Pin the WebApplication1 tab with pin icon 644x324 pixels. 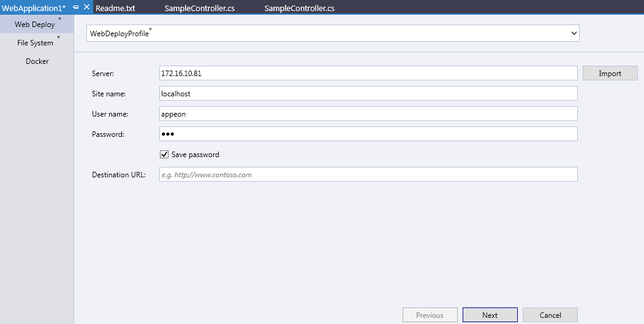click(x=75, y=7)
